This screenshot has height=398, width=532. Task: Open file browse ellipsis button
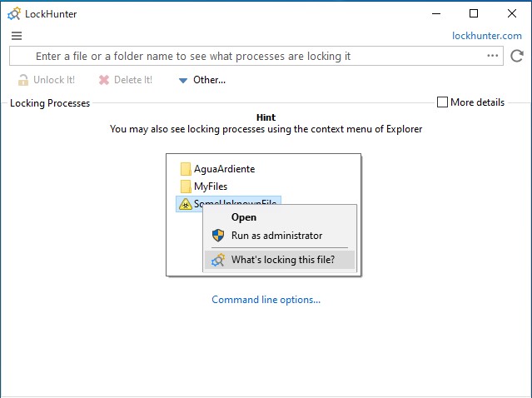493,55
